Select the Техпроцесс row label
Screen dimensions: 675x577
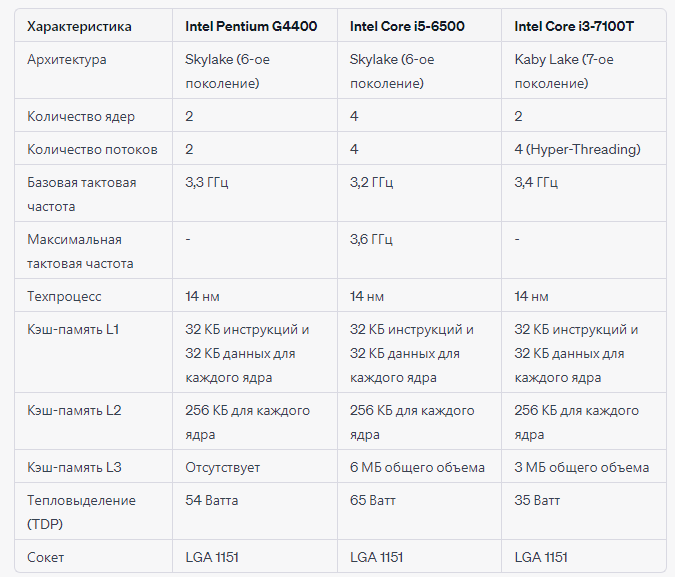pos(64,297)
